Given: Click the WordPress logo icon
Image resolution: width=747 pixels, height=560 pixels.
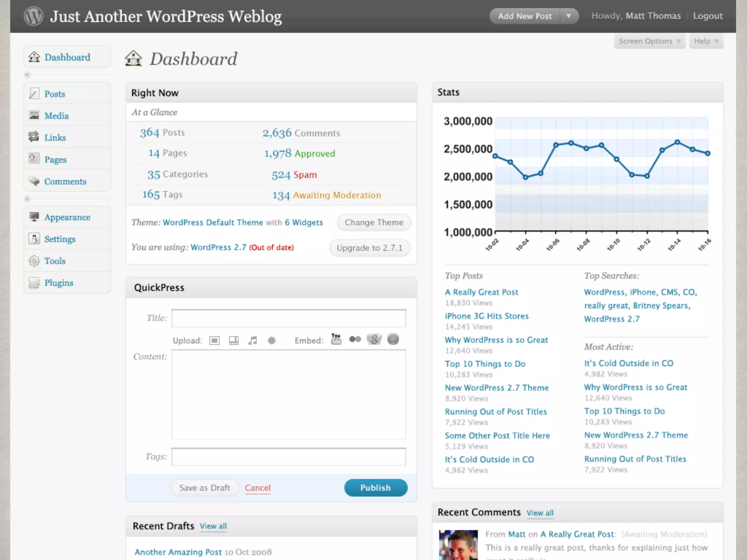Looking at the screenshot, I should pos(33,16).
